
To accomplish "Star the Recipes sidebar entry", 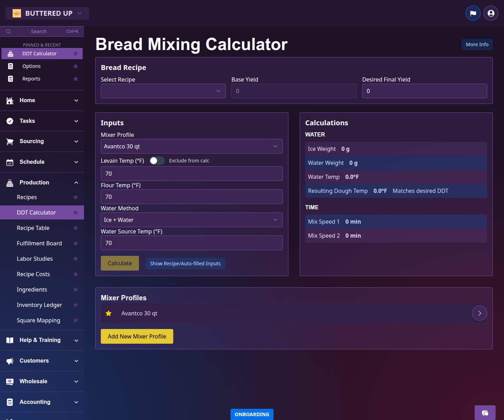I will point(76,197).
